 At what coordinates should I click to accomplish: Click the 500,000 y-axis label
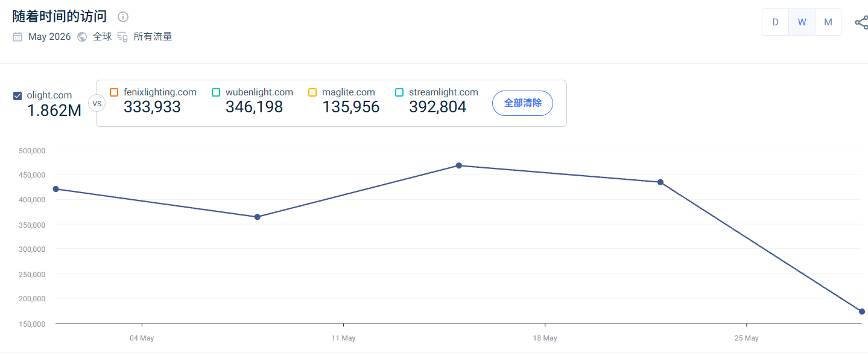pyautogui.click(x=33, y=150)
